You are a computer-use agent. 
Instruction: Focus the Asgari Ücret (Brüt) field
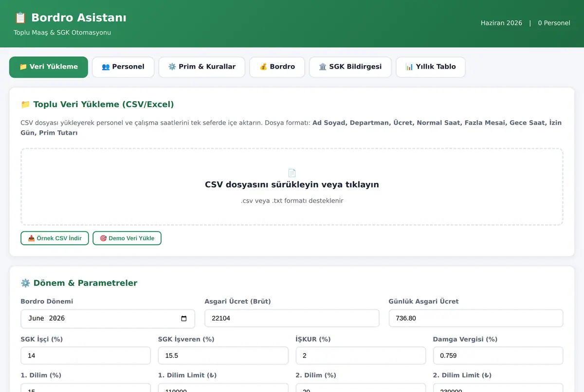pyautogui.click(x=292, y=319)
